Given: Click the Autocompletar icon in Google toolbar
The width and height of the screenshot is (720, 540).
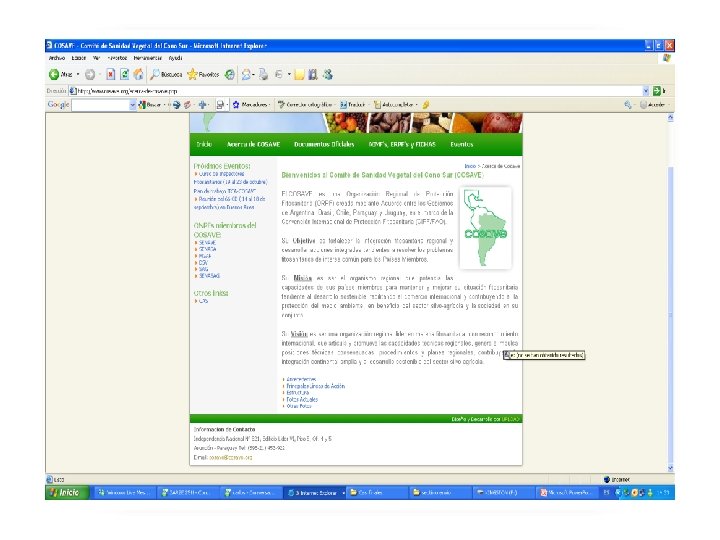Looking at the screenshot, I should (x=377, y=105).
